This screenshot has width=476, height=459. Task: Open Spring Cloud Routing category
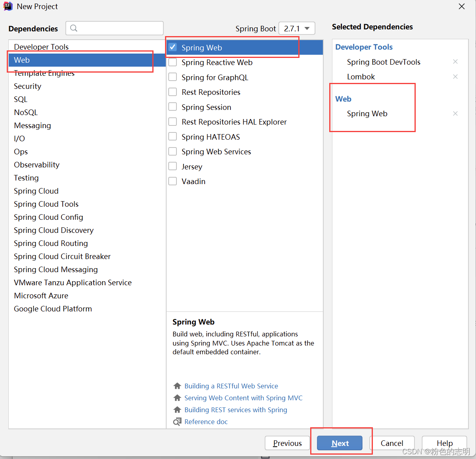coord(87,243)
